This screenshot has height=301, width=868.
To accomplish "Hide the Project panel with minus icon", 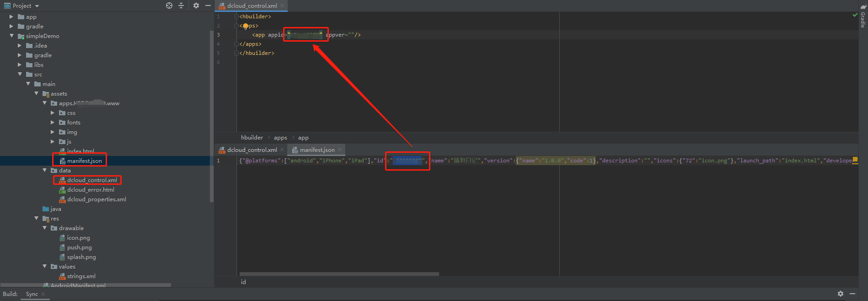I will tap(208, 5).
